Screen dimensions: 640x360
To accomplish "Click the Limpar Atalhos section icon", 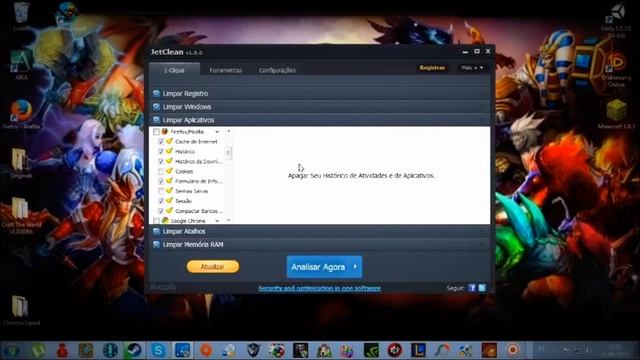I will tap(156, 231).
